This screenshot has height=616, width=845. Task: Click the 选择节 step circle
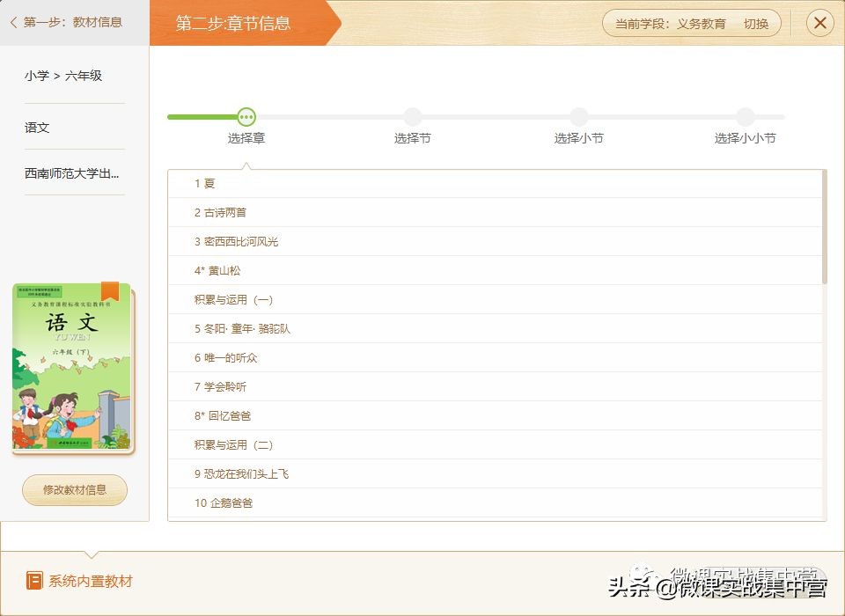tap(412, 116)
